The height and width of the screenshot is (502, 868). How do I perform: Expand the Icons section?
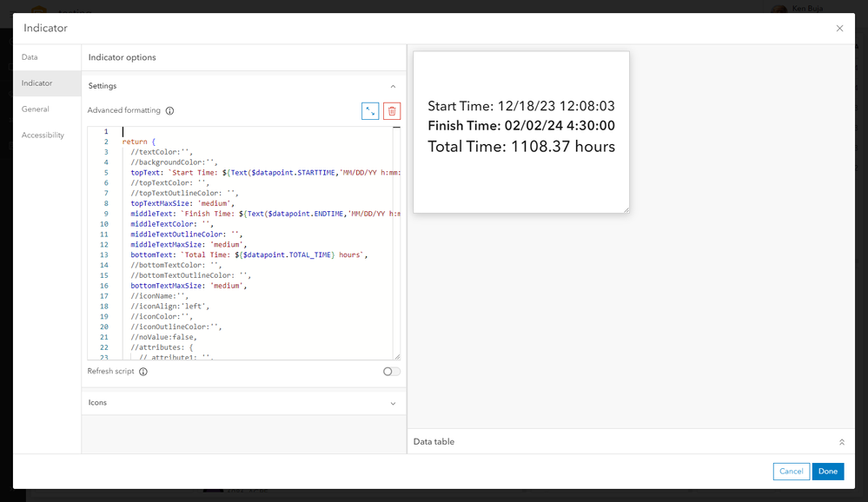tap(393, 404)
